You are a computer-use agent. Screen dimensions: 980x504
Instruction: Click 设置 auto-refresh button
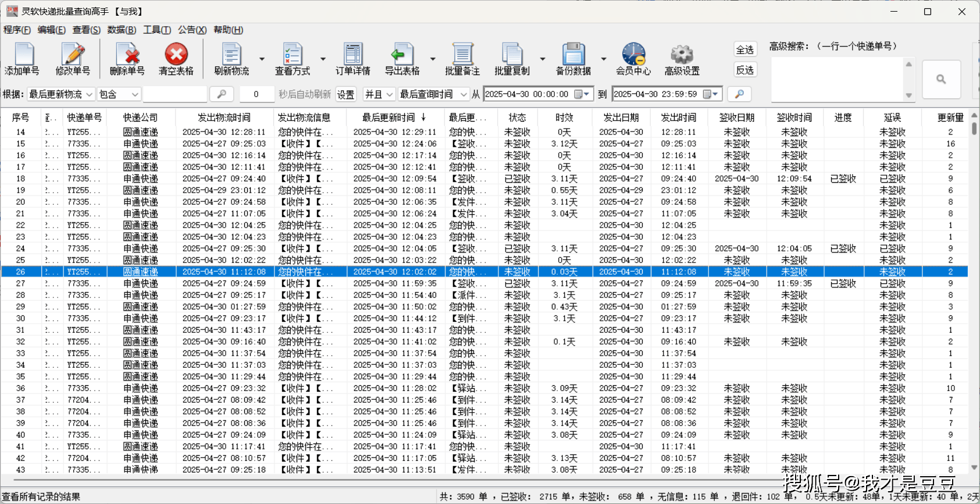[345, 94]
